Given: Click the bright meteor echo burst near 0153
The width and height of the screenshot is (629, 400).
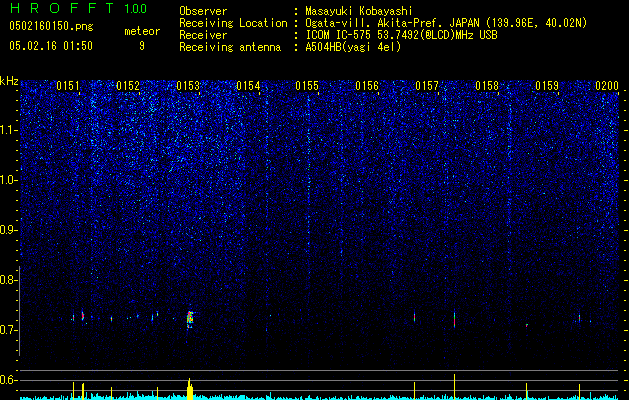Looking at the screenshot, I should (x=190, y=319).
